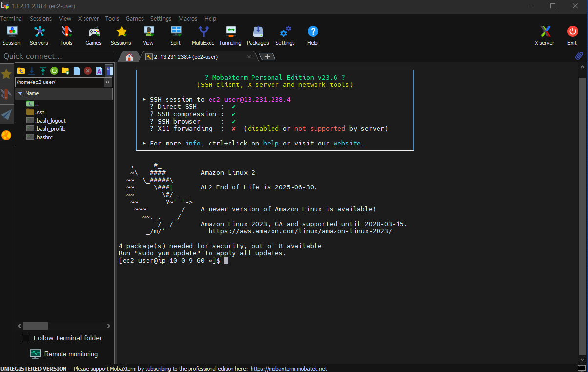
Task: Select the Sftp globe sidebar tab
Action: (x=7, y=135)
